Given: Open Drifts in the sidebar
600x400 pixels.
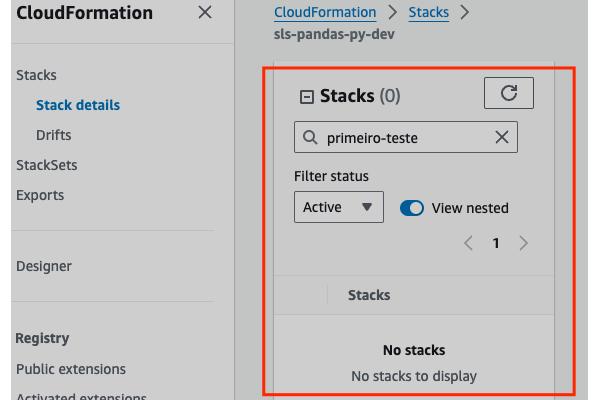Looking at the screenshot, I should [54, 135].
